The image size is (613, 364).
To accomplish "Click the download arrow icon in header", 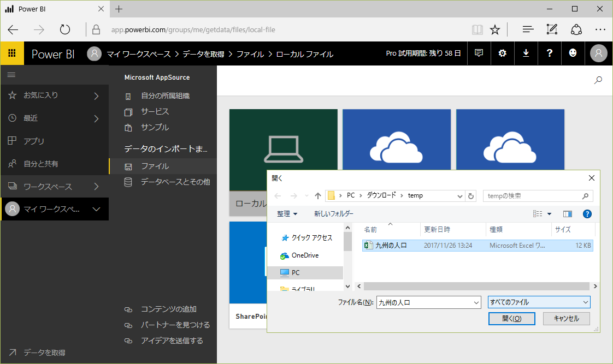I will (526, 53).
